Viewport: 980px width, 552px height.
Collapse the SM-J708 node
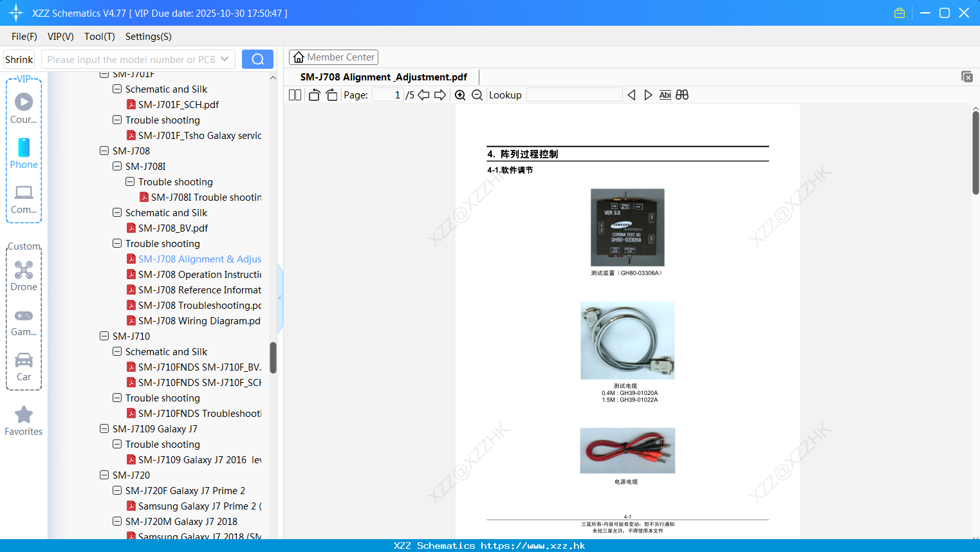tap(104, 151)
